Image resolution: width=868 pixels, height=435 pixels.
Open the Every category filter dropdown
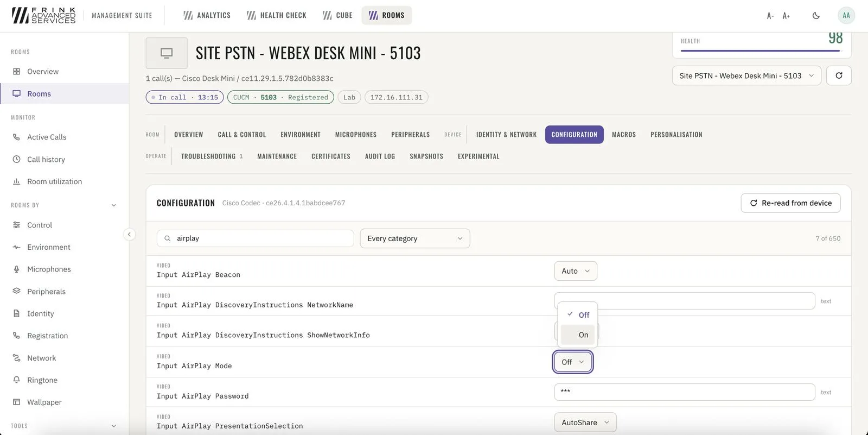point(415,238)
